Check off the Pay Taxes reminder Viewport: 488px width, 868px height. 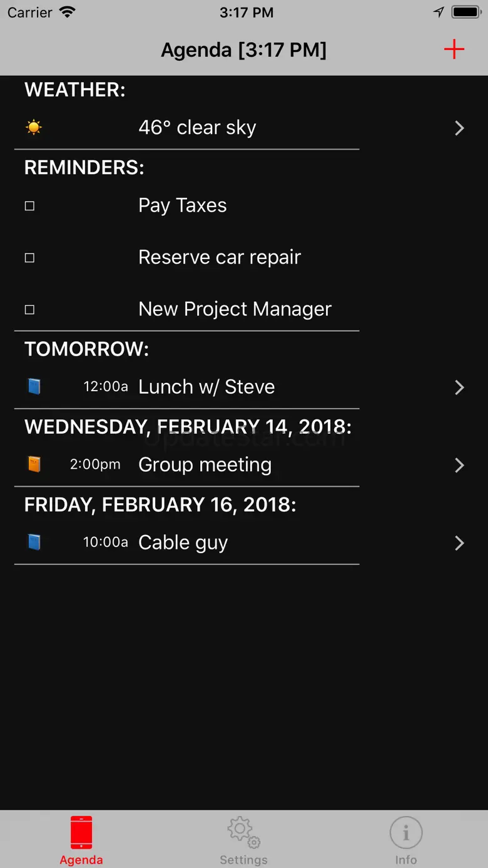(29, 206)
